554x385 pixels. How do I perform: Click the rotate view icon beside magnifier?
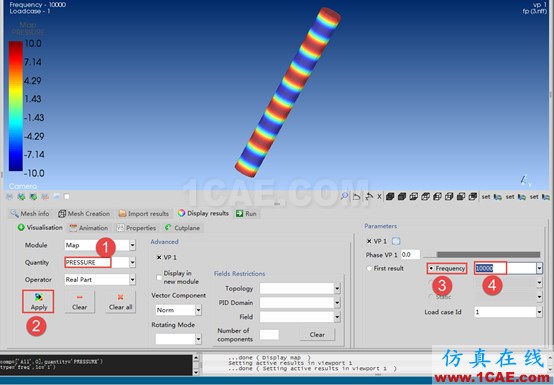[x=356, y=196]
